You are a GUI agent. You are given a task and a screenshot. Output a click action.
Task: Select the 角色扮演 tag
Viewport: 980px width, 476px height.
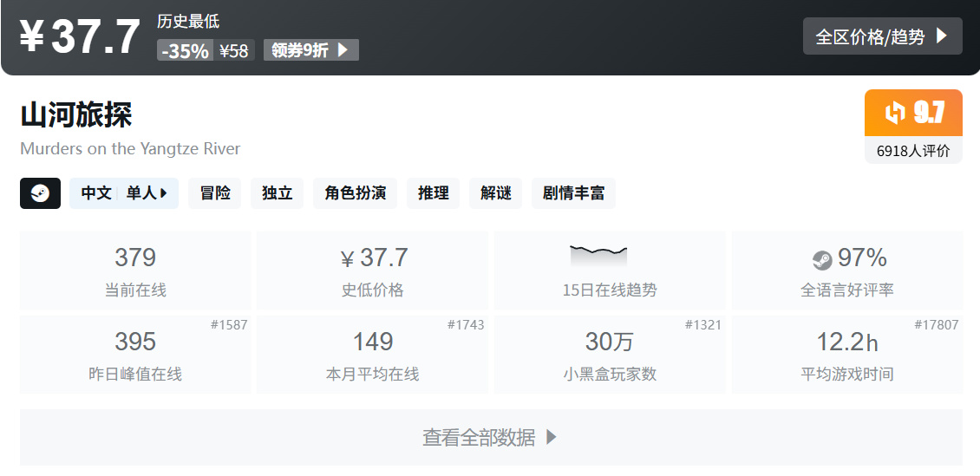355,193
